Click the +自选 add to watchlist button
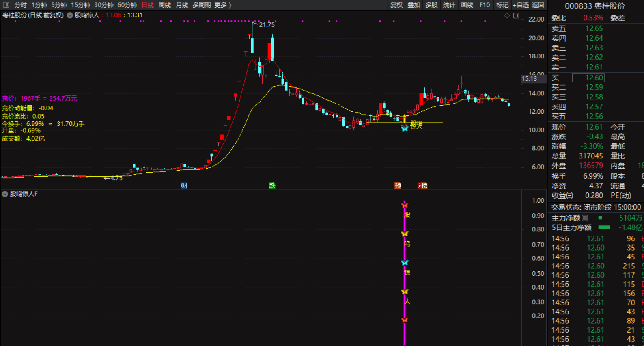 click(521, 5)
